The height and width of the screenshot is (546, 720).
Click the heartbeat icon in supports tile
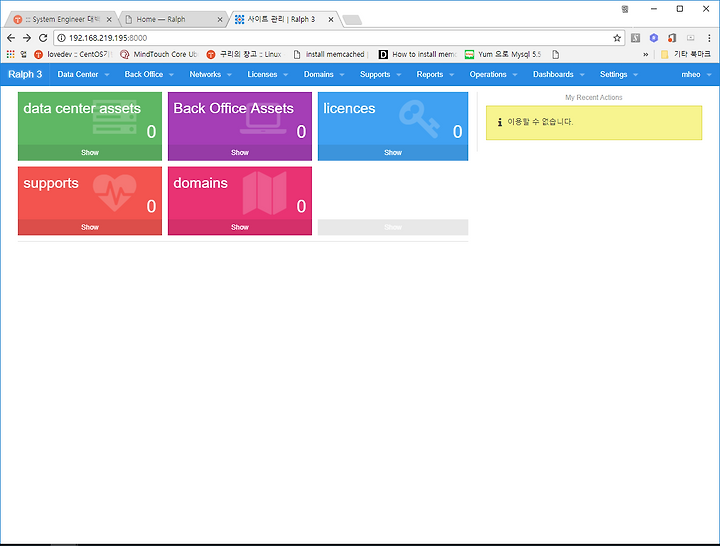115,193
